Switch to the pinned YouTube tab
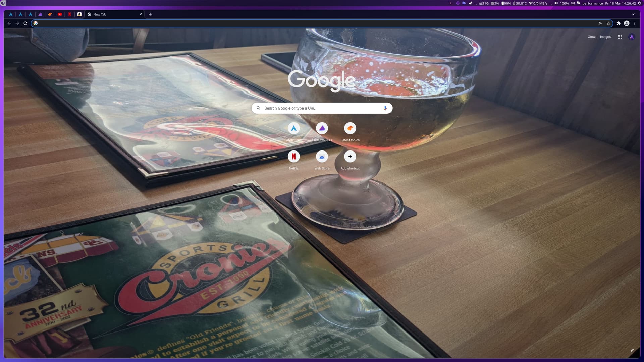This screenshot has height=362, width=644. click(x=60, y=14)
